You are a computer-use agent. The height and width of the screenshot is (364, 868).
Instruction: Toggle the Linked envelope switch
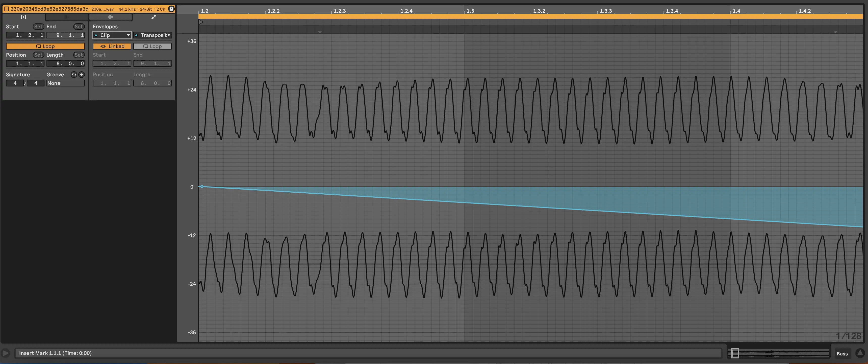point(112,46)
